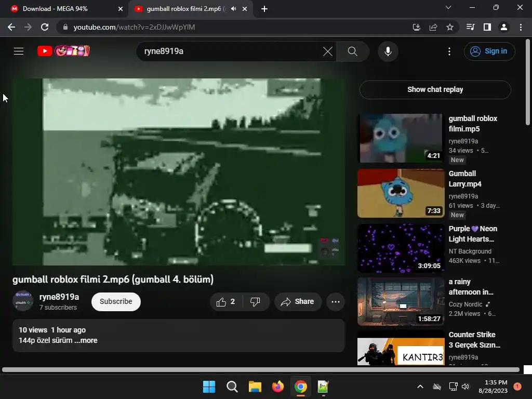Bookmark this page with star icon
The image size is (532, 399).
(449, 27)
